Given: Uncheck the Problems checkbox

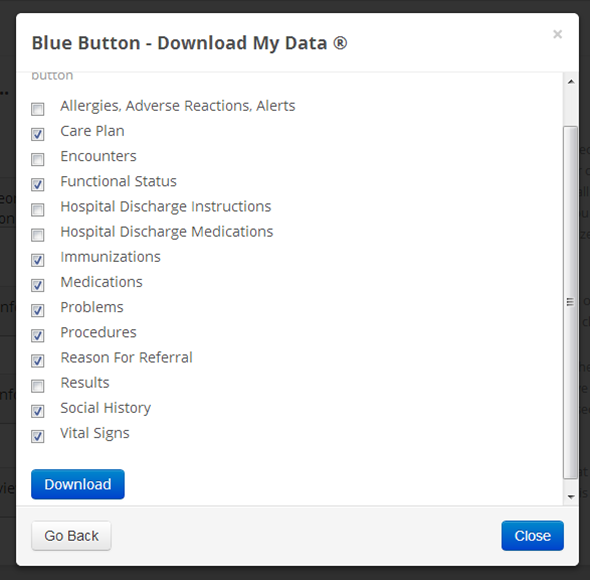Looking at the screenshot, I should (38, 311).
